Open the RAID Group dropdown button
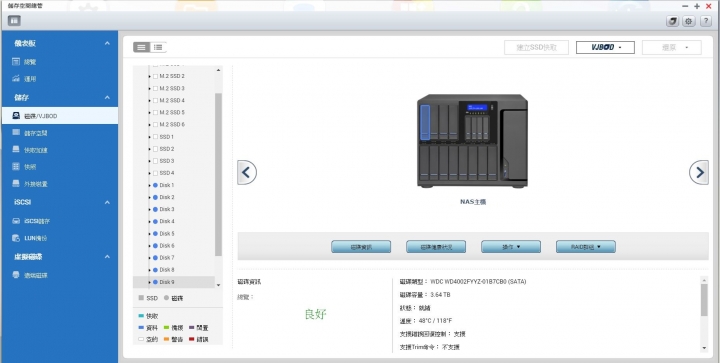The width and height of the screenshot is (720, 363). point(585,246)
